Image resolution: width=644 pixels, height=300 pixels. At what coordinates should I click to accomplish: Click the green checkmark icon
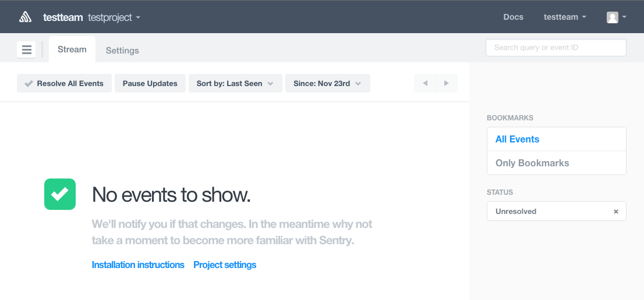[60, 194]
